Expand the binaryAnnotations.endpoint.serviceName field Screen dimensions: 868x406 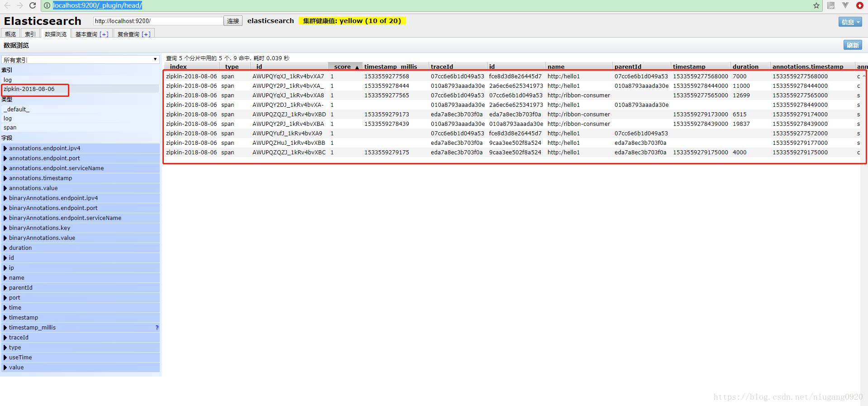pos(81,218)
